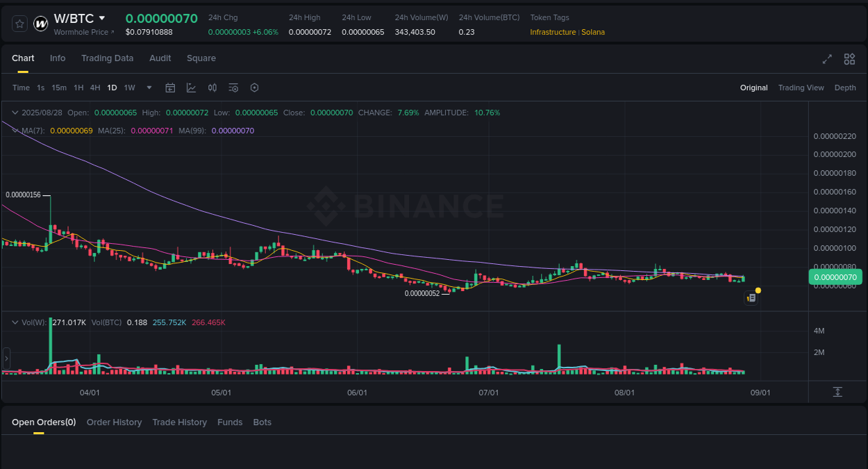The width and height of the screenshot is (868, 469).
Task: Collapse the OHLC info row chevron
Action: coord(15,112)
